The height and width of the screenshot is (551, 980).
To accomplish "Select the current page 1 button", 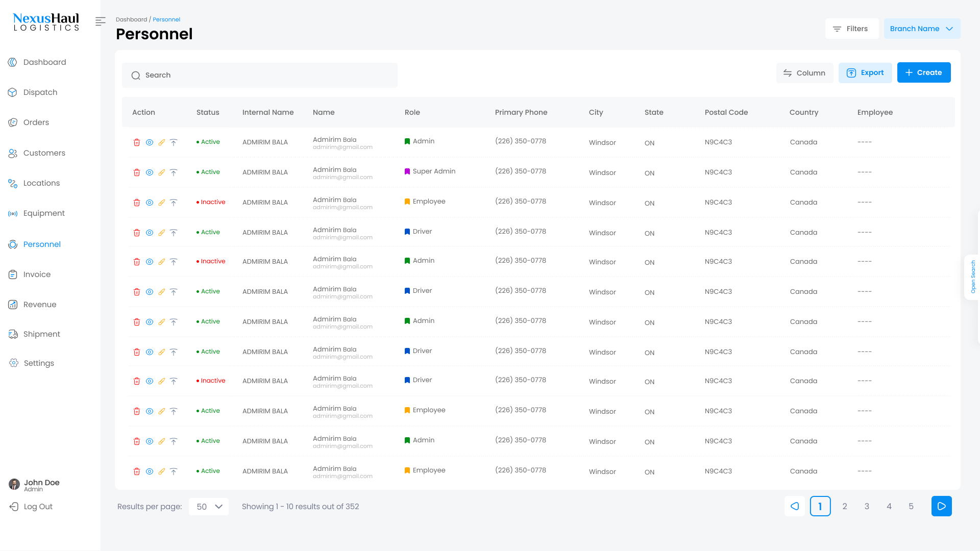I will pyautogui.click(x=820, y=506).
